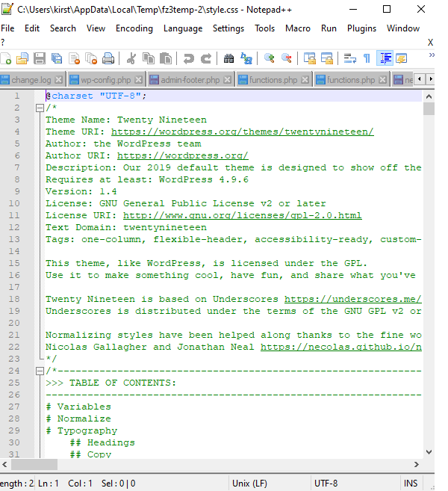Click horizontal scrollbar right arrow
Viewport: 448px width, 491px height.
pos(417,465)
